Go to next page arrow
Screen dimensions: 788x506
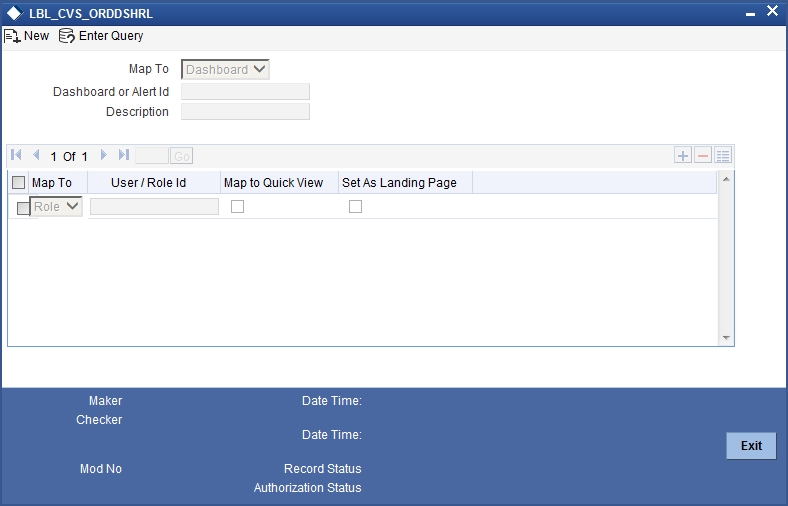[x=104, y=155]
